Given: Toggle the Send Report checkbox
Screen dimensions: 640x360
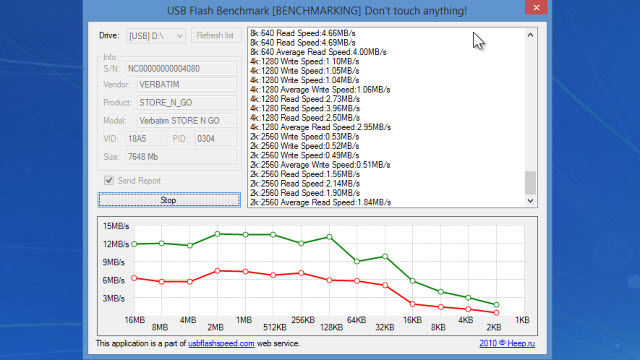Looking at the screenshot, I should point(109,180).
